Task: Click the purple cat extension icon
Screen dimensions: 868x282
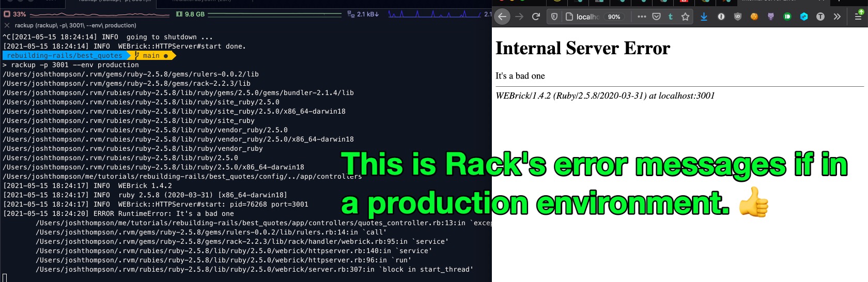Action: point(771,17)
